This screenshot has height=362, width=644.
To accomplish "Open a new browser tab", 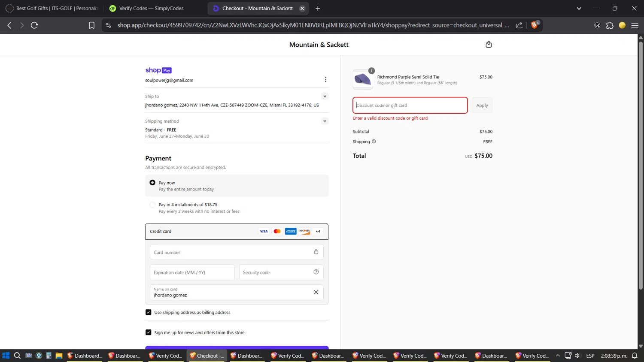I will [x=318, y=8].
